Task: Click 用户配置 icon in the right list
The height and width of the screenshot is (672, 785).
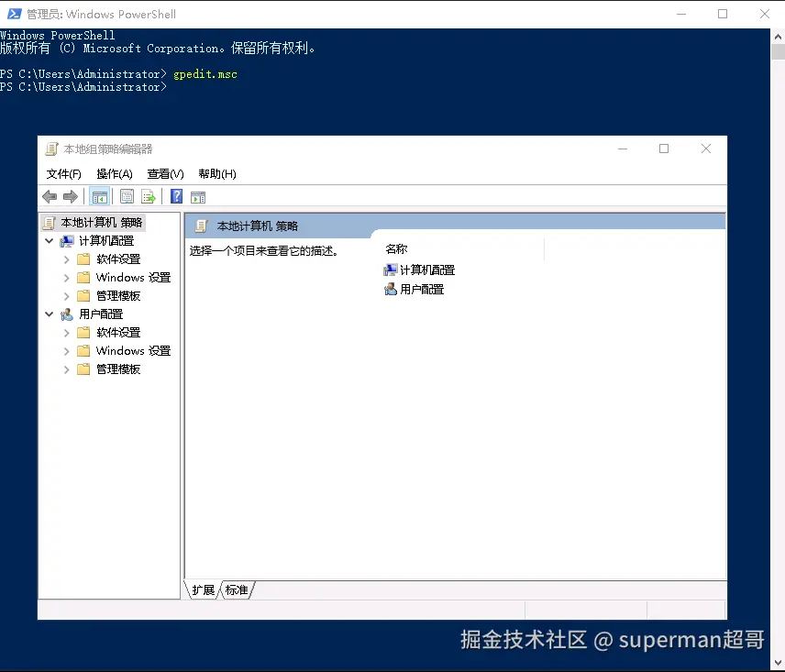Action: [x=391, y=289]
